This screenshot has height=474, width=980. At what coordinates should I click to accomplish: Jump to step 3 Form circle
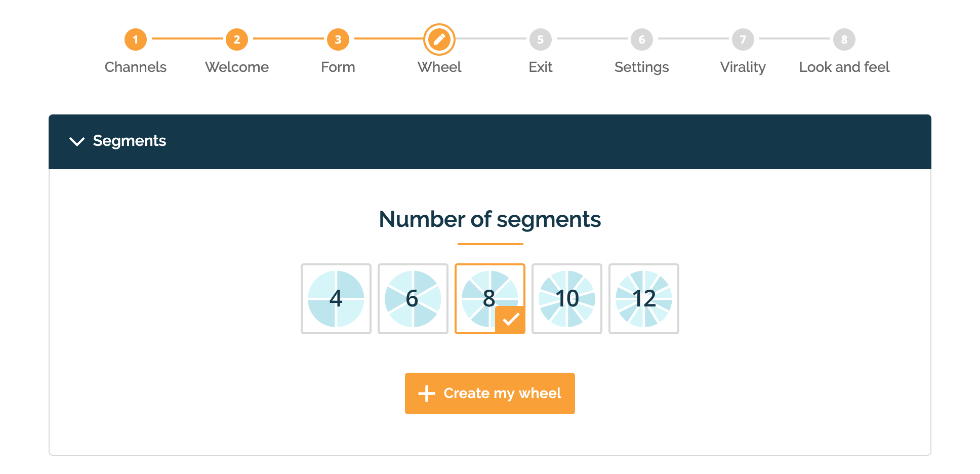(x=338, y=39)
